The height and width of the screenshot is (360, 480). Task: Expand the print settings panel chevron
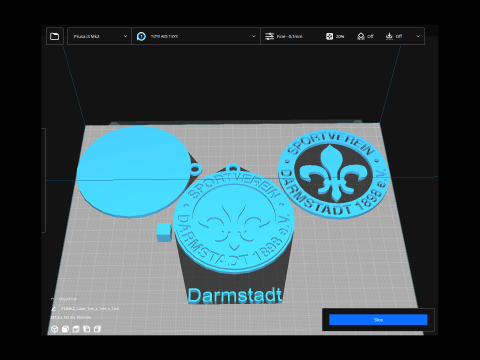coord(418,36)
